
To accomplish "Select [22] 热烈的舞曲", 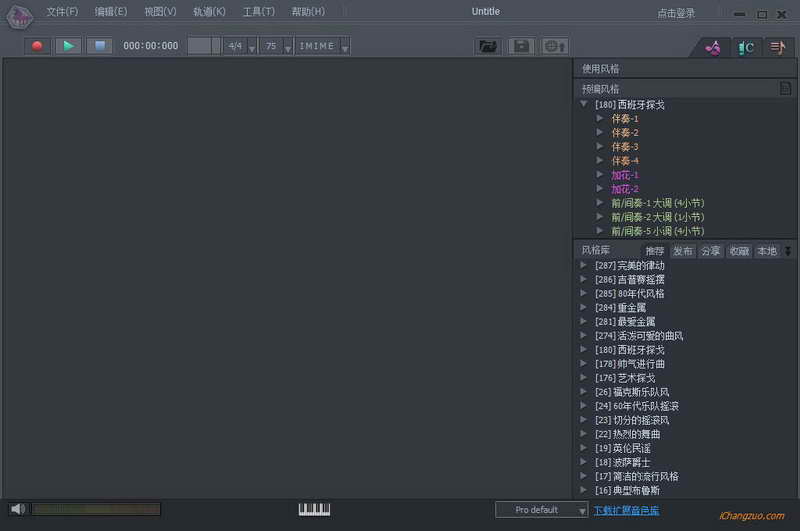I will [x=627, y=434].
